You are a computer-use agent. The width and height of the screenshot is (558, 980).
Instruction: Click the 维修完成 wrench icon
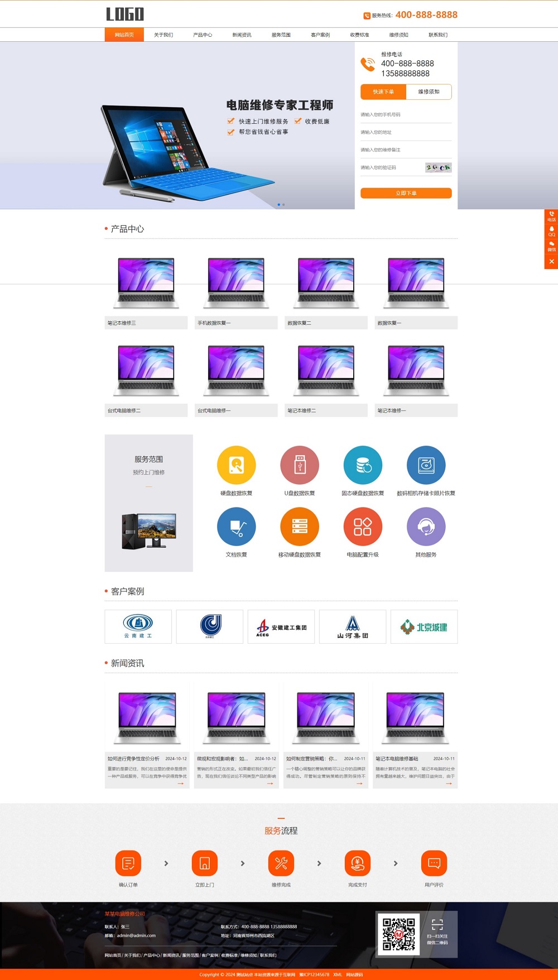281,863
